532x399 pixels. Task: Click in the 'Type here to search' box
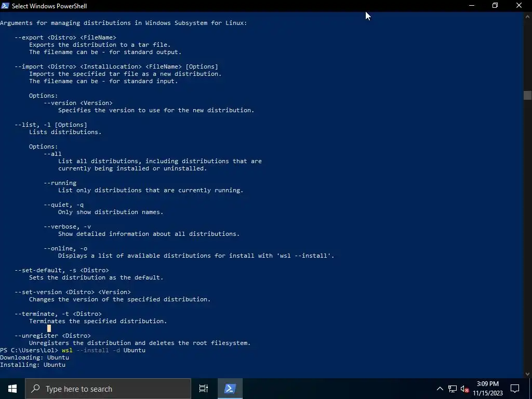tap(108, 389)
